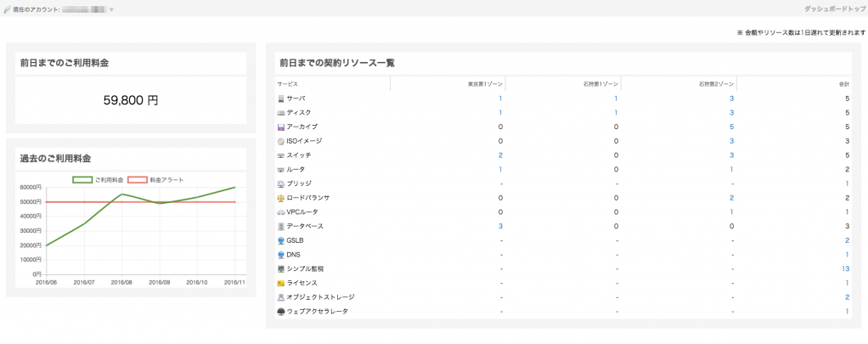Image resolution: width=868 pixels, height=344 pixels.
Task: Open the 現在のアカウント account dropdown
Action: click(x=111, y=9)
